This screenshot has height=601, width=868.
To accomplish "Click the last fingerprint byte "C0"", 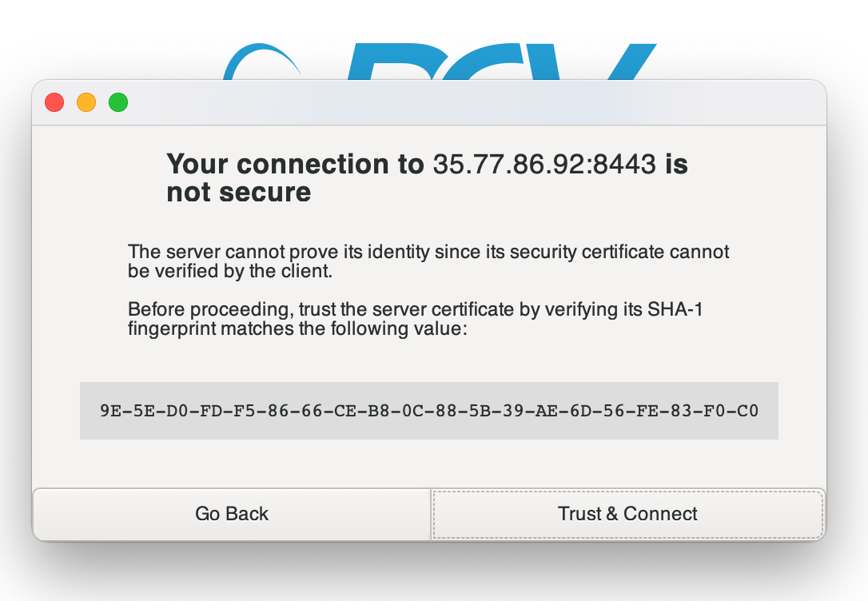I will click(x=747, y=412).
